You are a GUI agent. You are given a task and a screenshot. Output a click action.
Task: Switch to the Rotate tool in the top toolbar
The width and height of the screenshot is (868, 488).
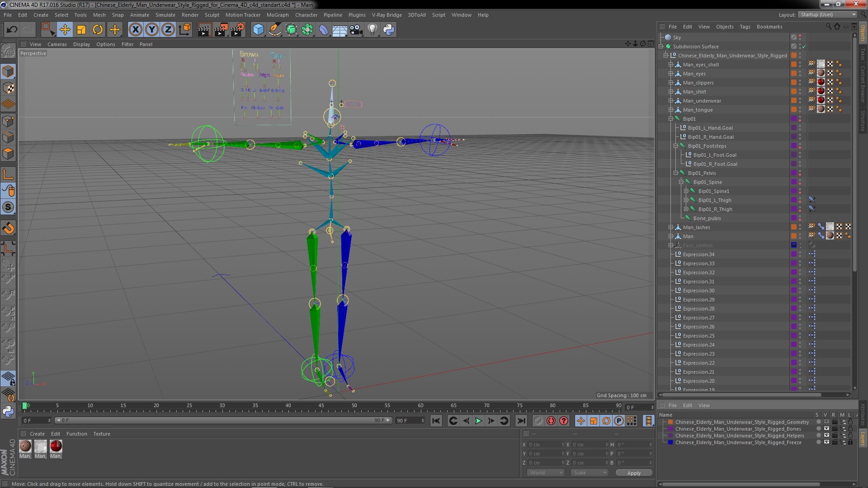98,30
